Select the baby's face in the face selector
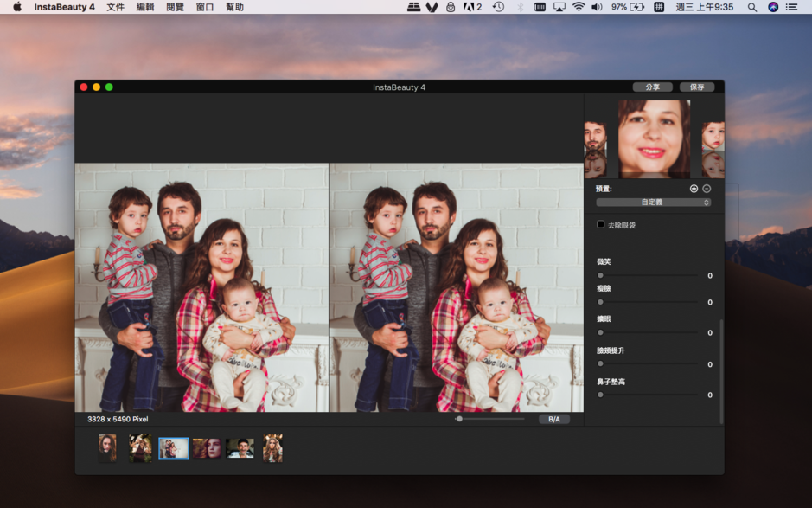812x508 pixels. pos(713,138)
